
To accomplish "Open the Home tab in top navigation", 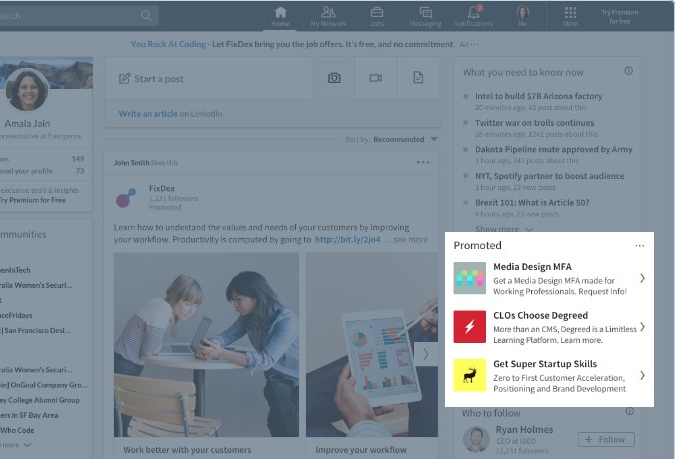I will (280, 16).
